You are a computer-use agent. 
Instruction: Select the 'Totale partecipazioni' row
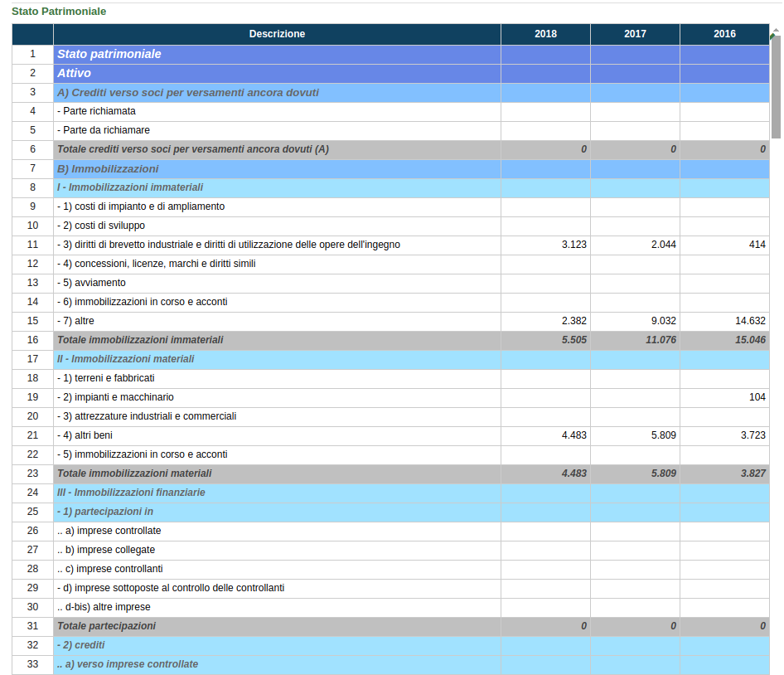pyautogui.click(x=390, y=626)
